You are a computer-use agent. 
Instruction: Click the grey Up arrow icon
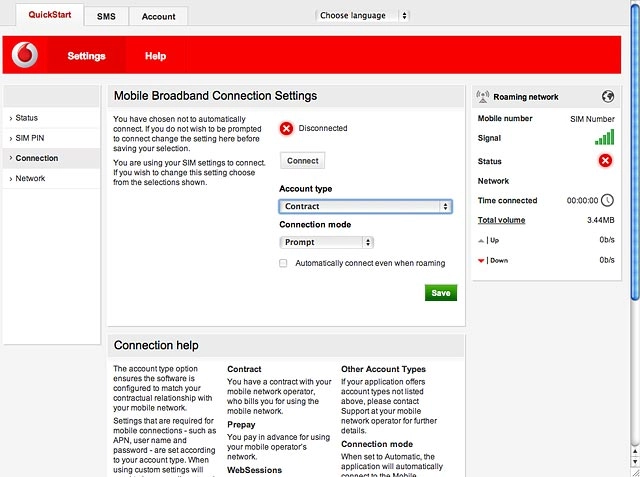click(x=481, y=240)
